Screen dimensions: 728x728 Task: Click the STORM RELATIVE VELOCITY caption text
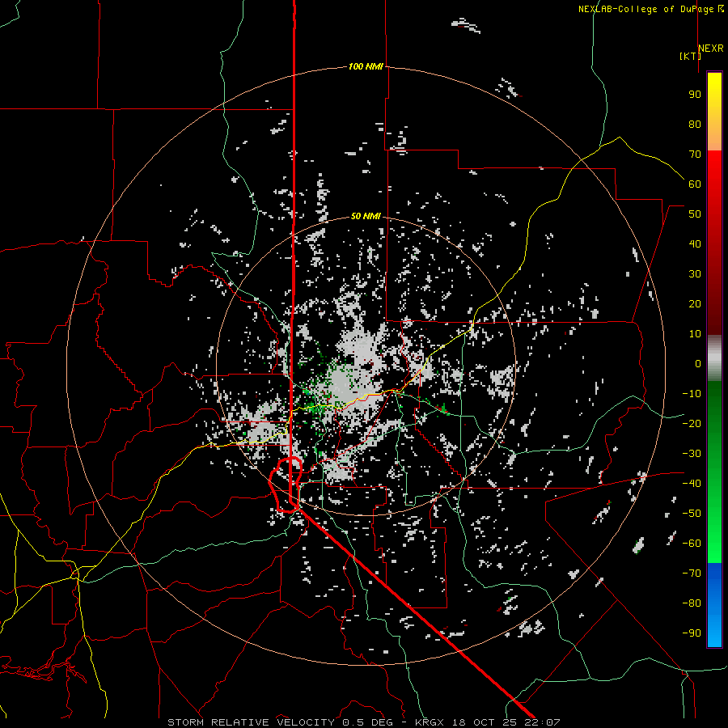pos(251,722)
